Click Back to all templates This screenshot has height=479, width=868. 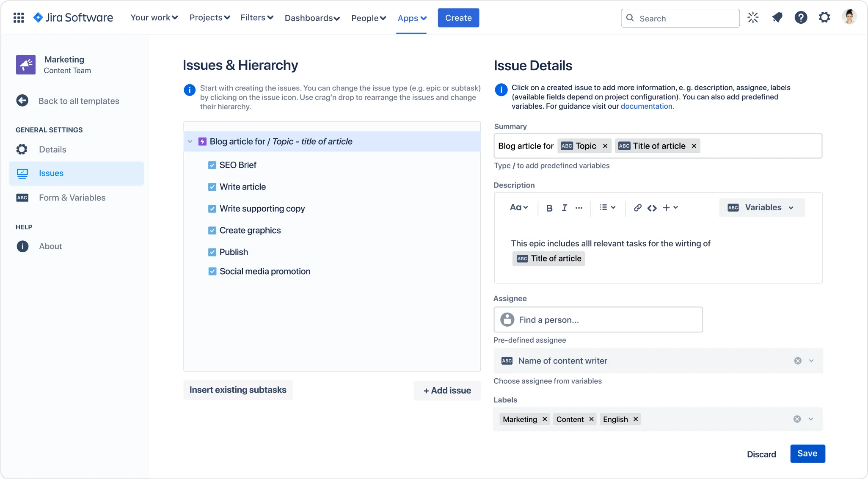(79, 101)
